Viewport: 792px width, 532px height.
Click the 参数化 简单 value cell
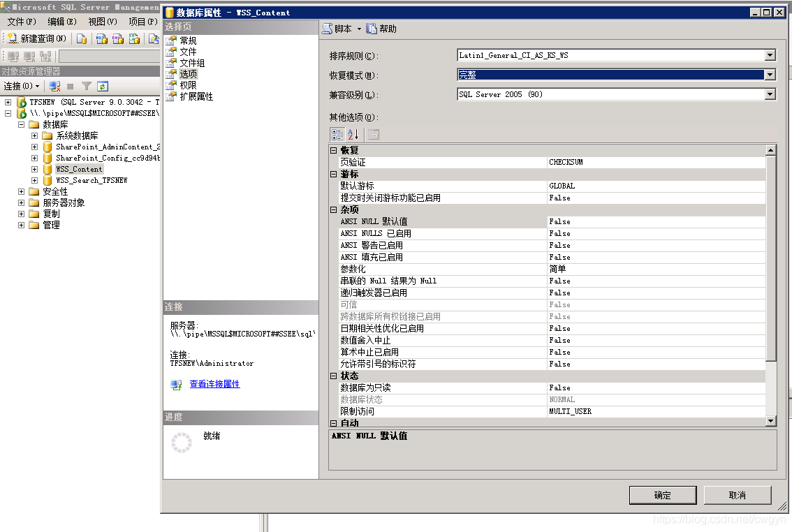pyautogui.click(x=656, y=269)
